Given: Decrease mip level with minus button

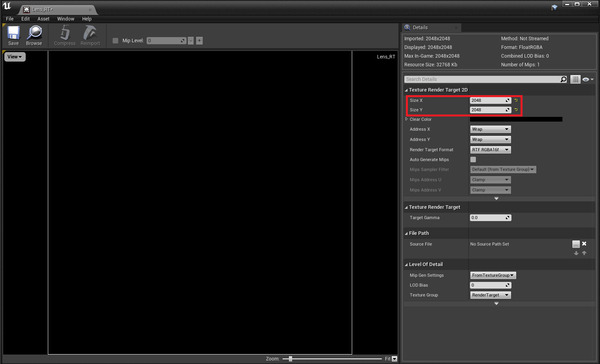Looking at the screenshot, I should click(191, 41).
